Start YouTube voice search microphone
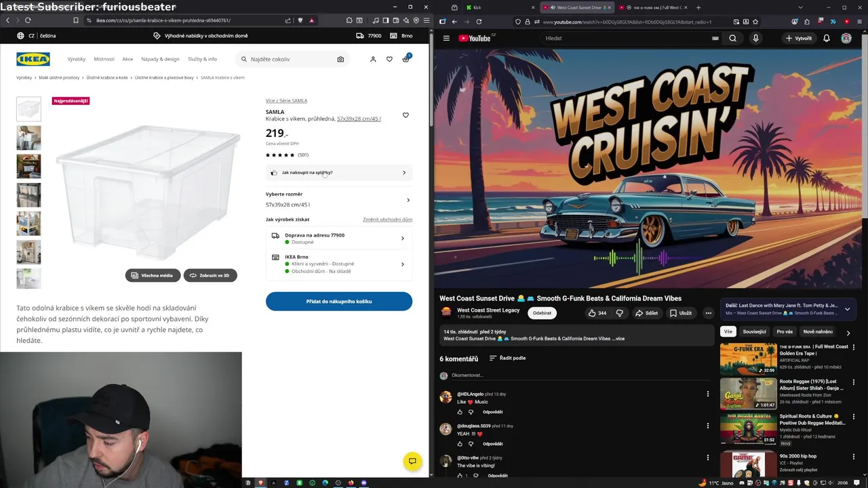 (x=755, y=38)
